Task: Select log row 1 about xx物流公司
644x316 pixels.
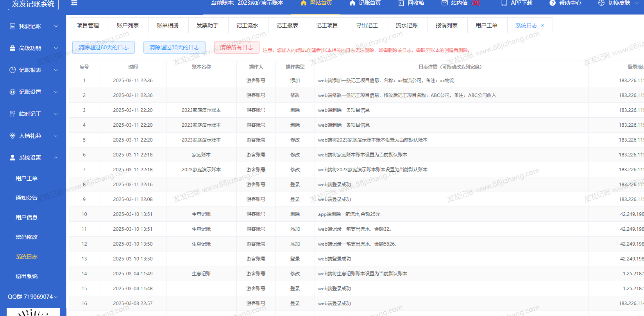Action: coord(356,81)
